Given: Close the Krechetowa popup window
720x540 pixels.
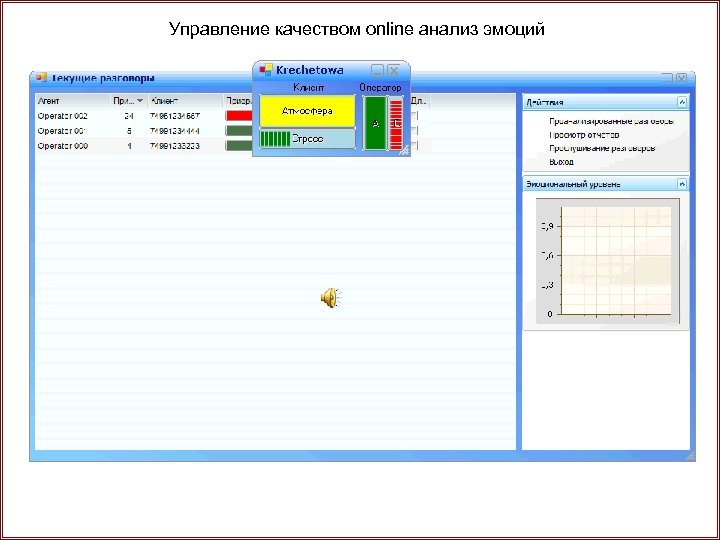Looking at the screenshot, I should (394, 71).
